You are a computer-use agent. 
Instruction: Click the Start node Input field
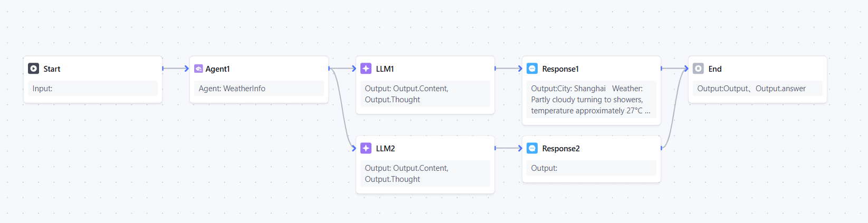click(x=93, y=89)
